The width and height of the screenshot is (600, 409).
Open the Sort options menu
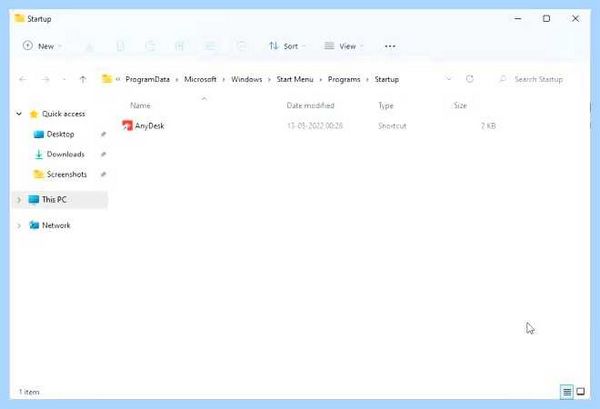click(287, 46)
